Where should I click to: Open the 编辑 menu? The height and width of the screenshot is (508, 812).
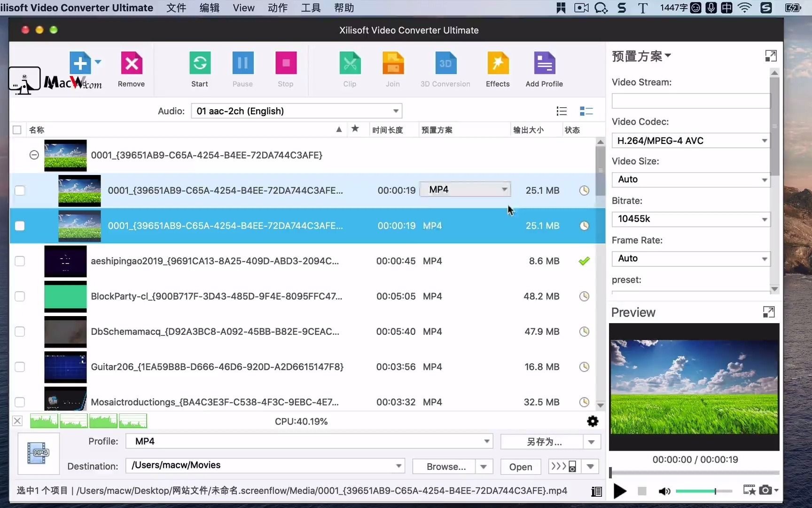[x=209, y=8]
